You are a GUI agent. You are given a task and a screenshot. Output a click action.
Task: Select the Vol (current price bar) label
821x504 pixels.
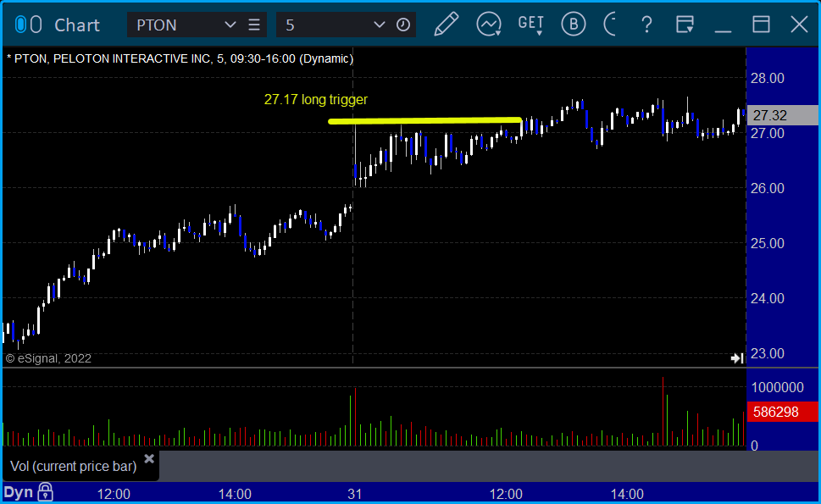coord(74,466)
